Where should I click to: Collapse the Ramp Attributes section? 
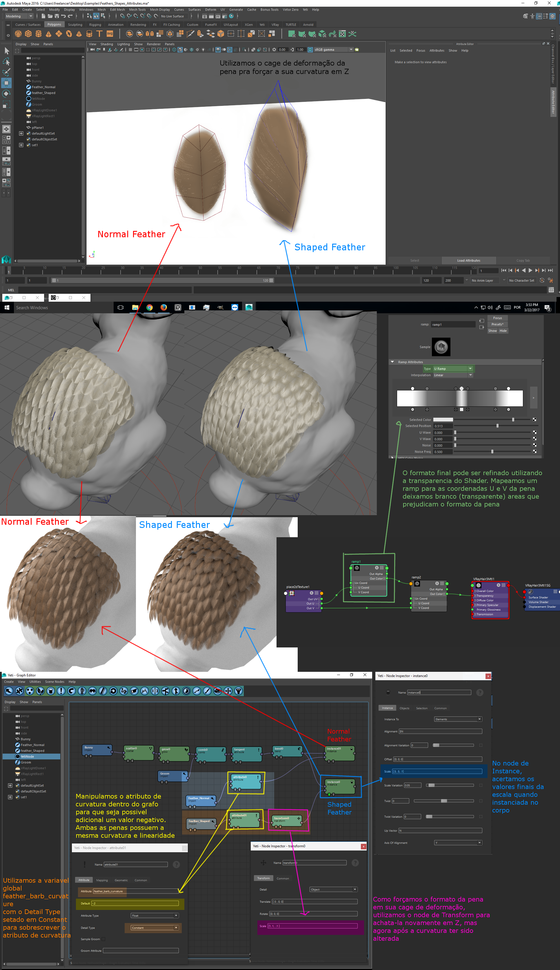[x=392, y=362]
